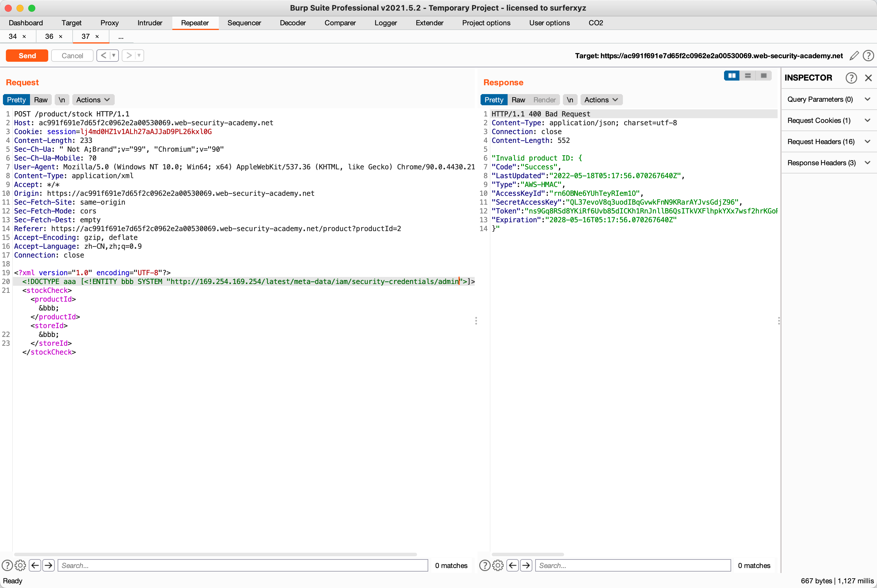Open the Logger tab
The height and width of the screenshot is (588, 877).
tap(386, 23)
